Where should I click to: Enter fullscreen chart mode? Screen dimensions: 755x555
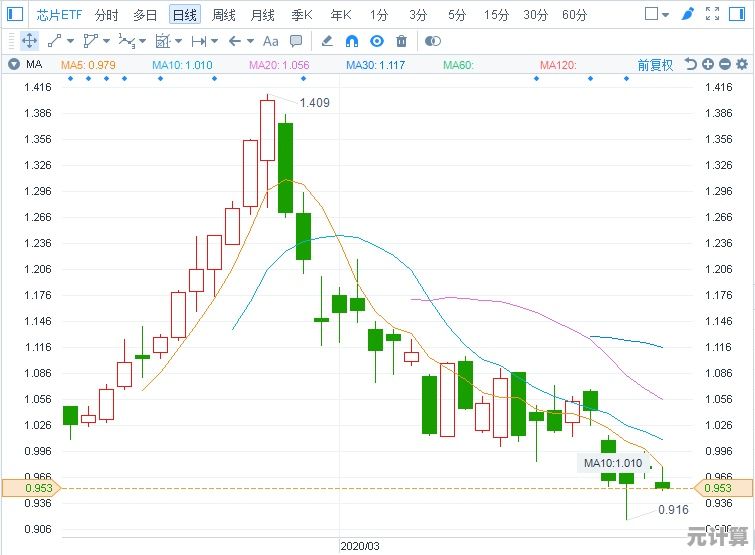click(712, 14)
